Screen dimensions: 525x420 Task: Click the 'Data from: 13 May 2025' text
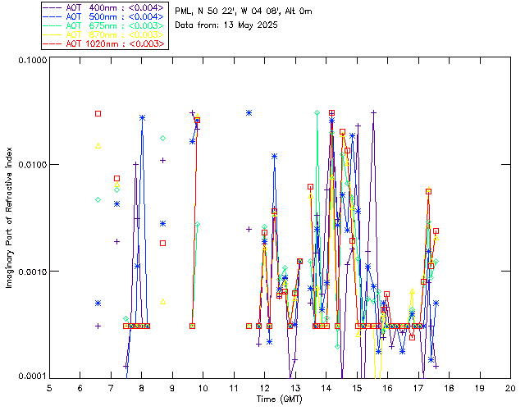(226, 25)
